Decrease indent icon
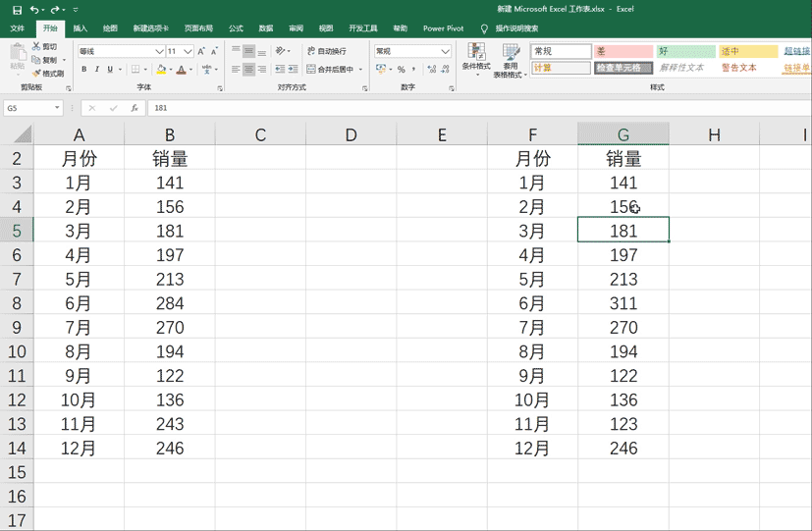Image resolution: width=812 pixels, height=531 pixels. pos(280,69)
